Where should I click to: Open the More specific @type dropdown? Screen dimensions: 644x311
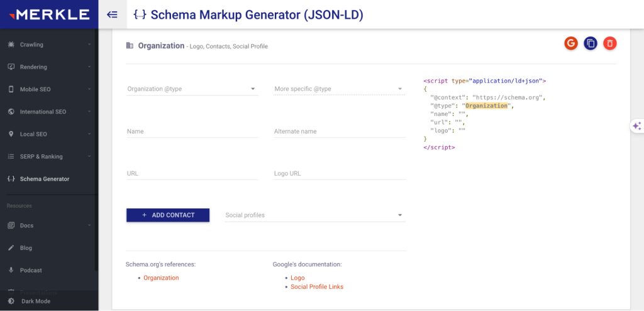pos(339,89)
